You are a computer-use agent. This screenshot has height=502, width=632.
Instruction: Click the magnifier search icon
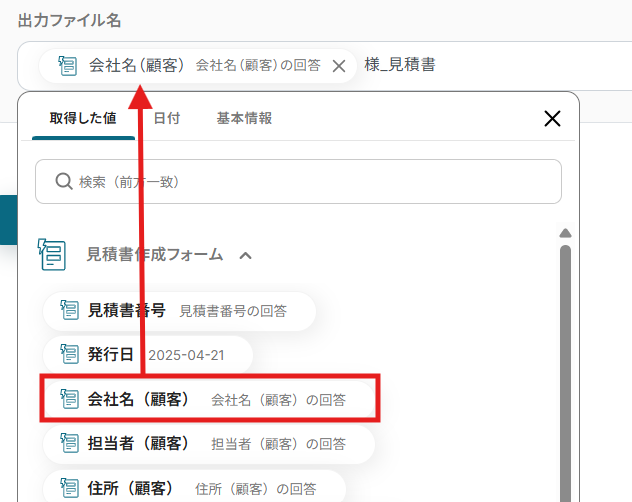pos(64,181)
